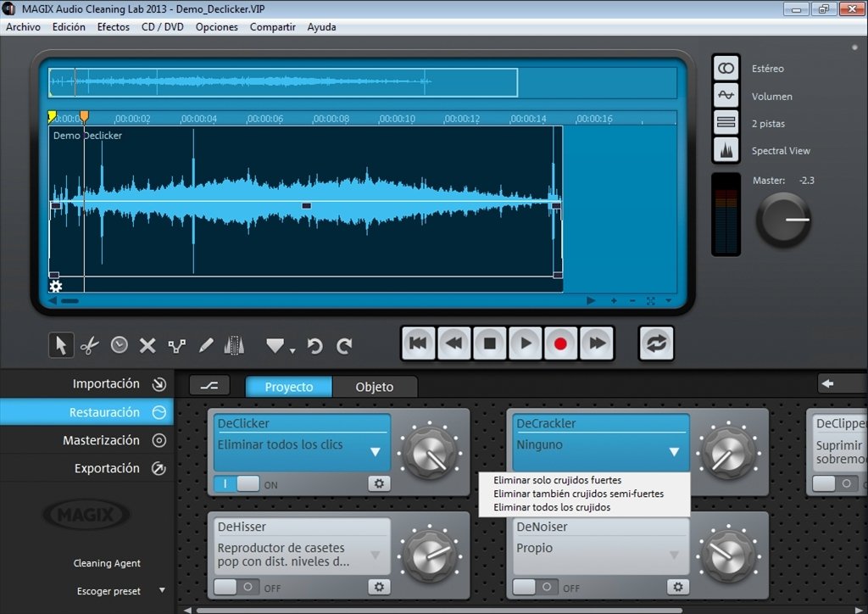Choose the scissors cut tool
Image resolution: width=868 pixels, height=614 pixels.
pyautogui.click(x=90, y=346)
